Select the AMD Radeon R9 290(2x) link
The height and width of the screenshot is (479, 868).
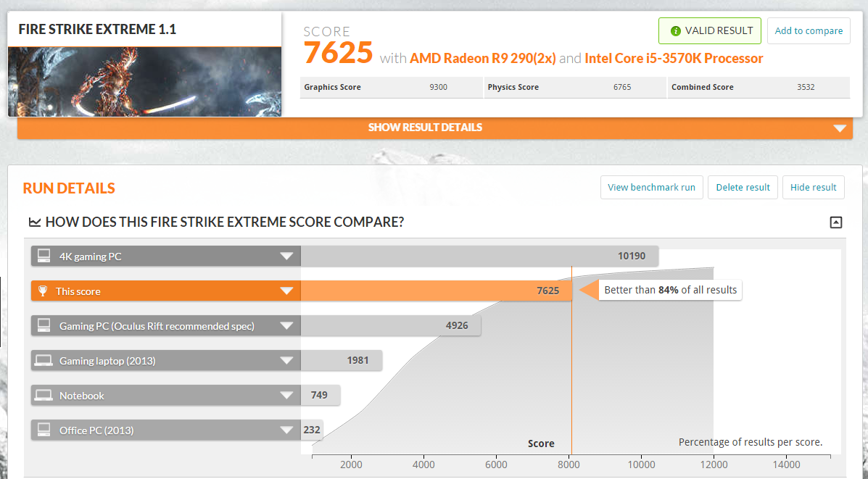(484, 58)
